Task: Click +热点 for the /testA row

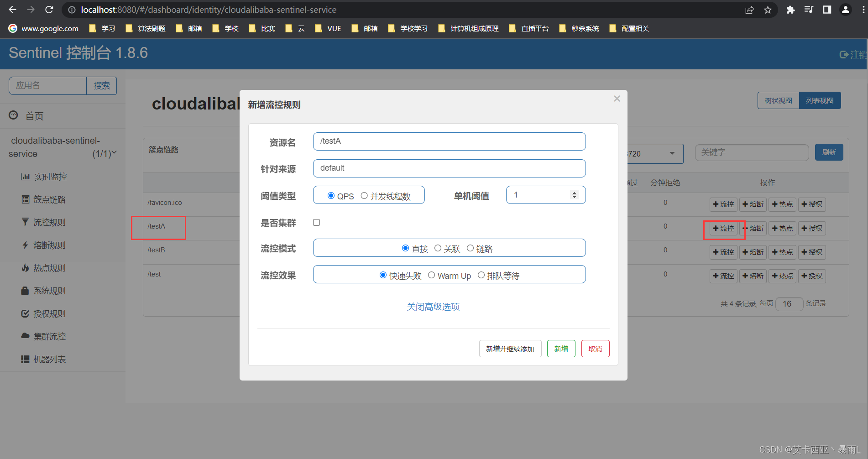Action: click(783, 228)
